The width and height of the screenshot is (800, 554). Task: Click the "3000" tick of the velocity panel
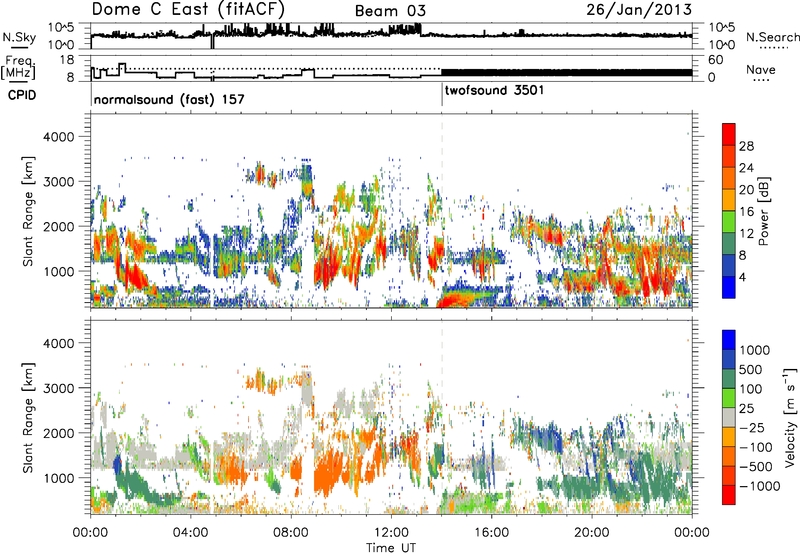[x=59, y=388]
